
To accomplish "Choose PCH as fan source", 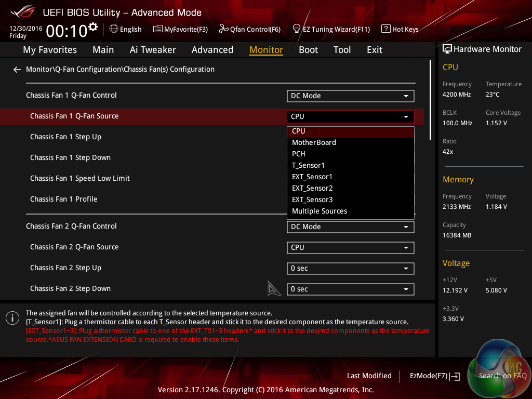I will pos(351,154).
